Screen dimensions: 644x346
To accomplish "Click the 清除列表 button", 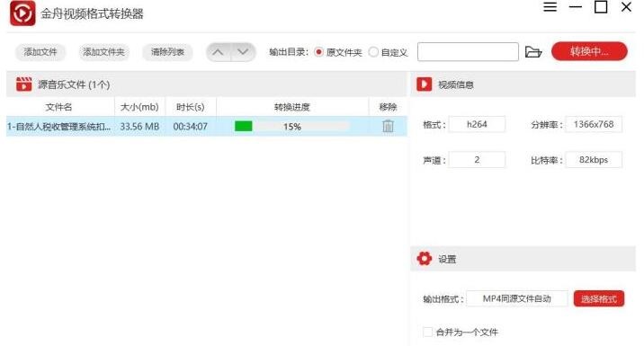I will tap(167, 52).
